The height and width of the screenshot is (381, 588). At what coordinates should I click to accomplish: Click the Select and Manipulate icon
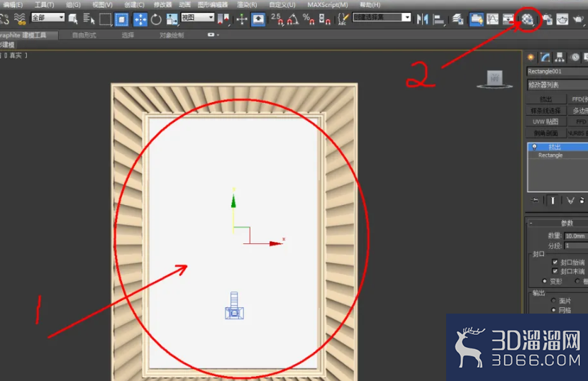pos(242,19)
